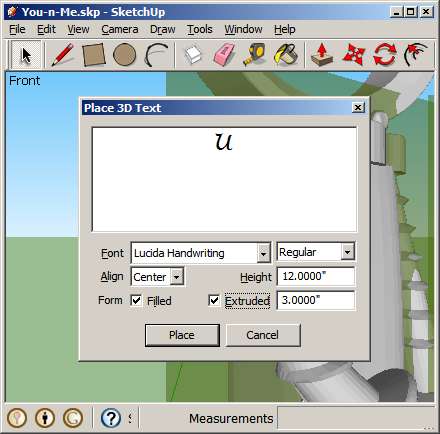The image size is (440, 434).
Task: Open the Instructor help question icon
Action: pyautogui.click(x=111, y=418)
